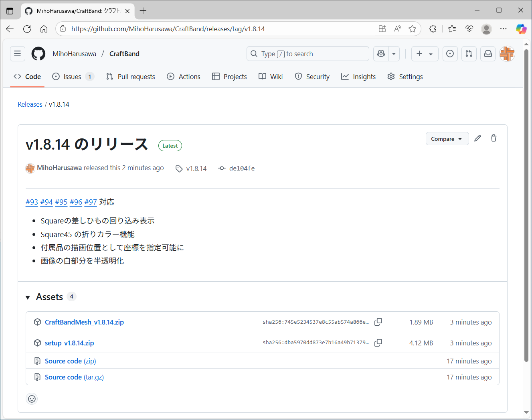
Task: Open the Create new plus dropdown
Action: point(425,53)
